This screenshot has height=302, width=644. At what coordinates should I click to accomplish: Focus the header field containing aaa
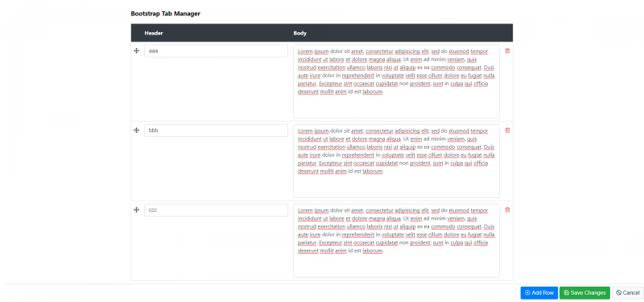216,51
